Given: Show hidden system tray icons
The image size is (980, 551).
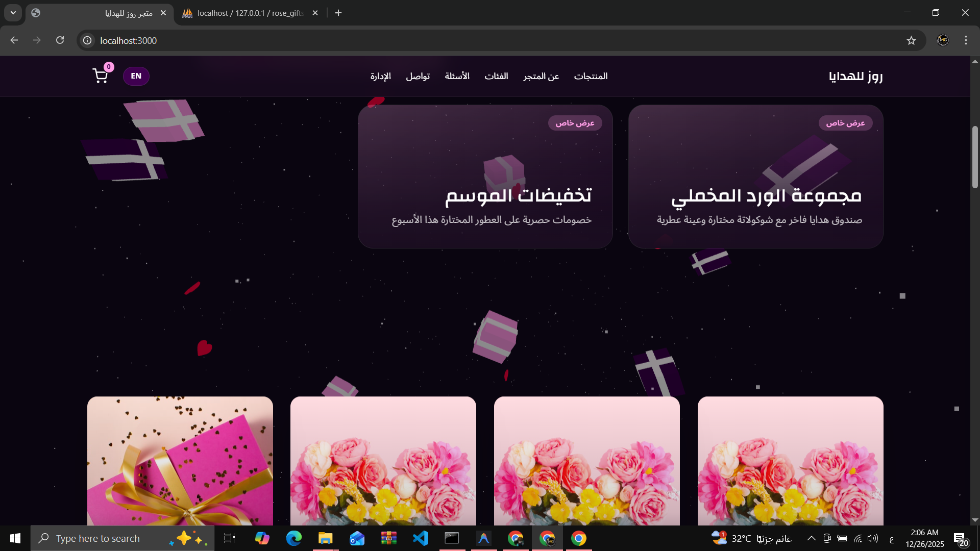Looking at the screenshot, I should (x=811, y=538).
